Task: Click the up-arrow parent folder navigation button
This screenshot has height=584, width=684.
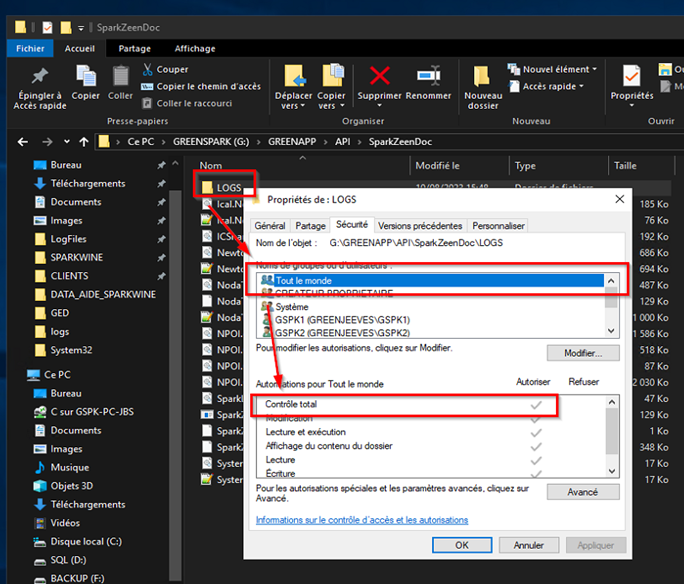Action: (83, 141)
